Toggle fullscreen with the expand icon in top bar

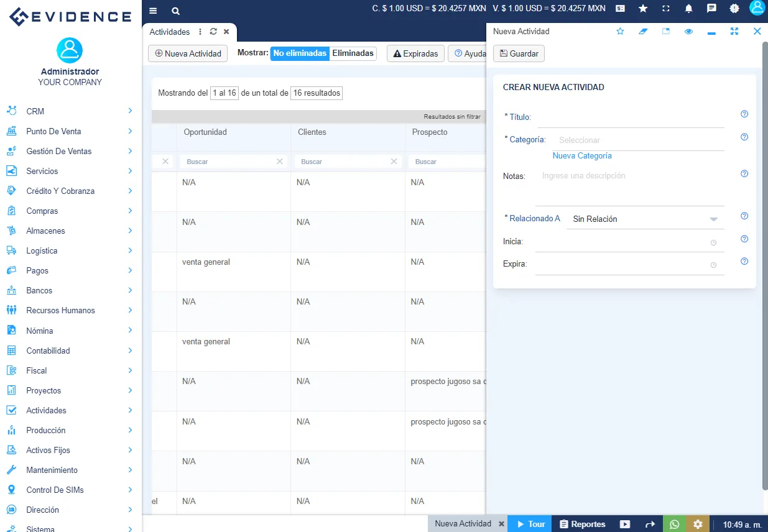coord(665,9)
